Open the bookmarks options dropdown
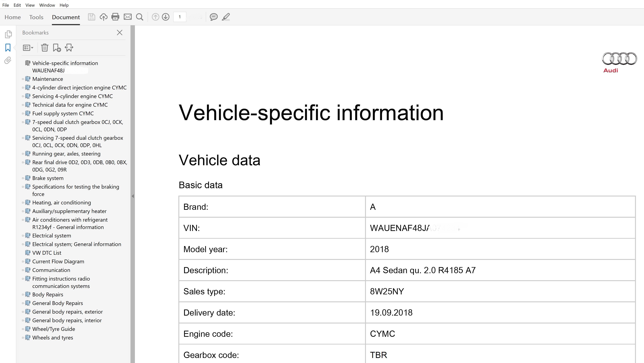The width and height of the screenshot is (644, 363). tap(28, 47)
